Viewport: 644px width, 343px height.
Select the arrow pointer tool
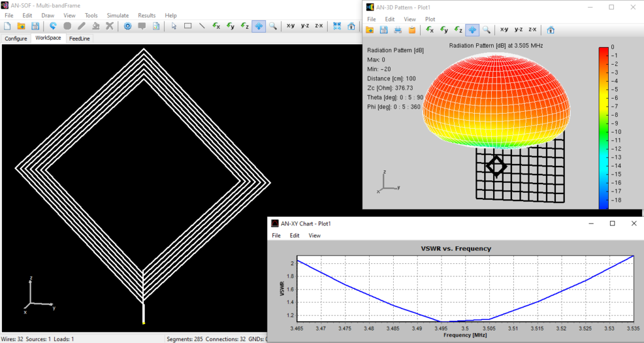click(174, 26)
